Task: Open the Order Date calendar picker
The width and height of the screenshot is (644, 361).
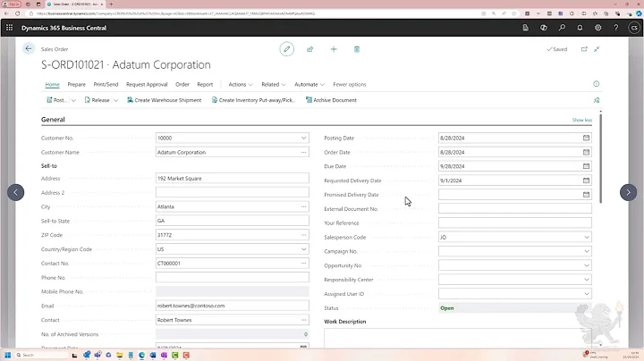Action: click(586, 152)
